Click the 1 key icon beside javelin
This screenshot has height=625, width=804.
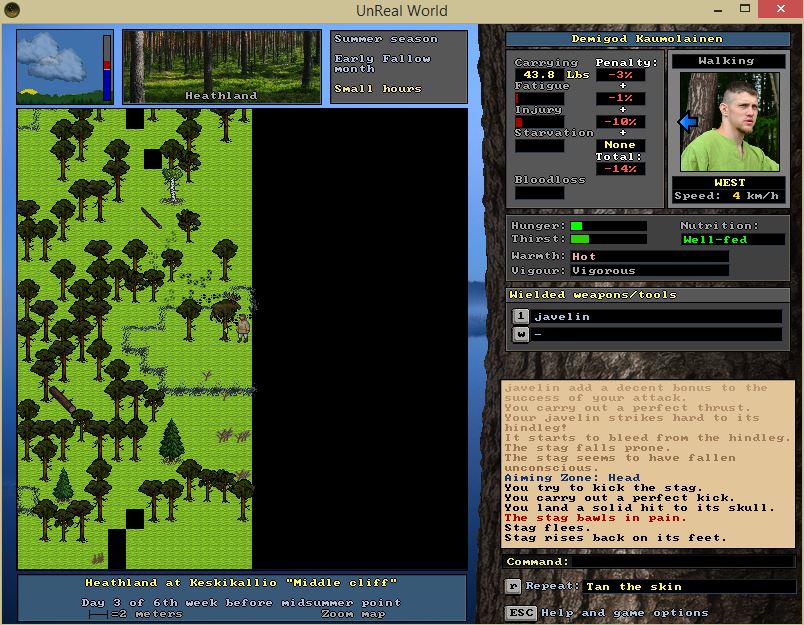pos(520,316)
